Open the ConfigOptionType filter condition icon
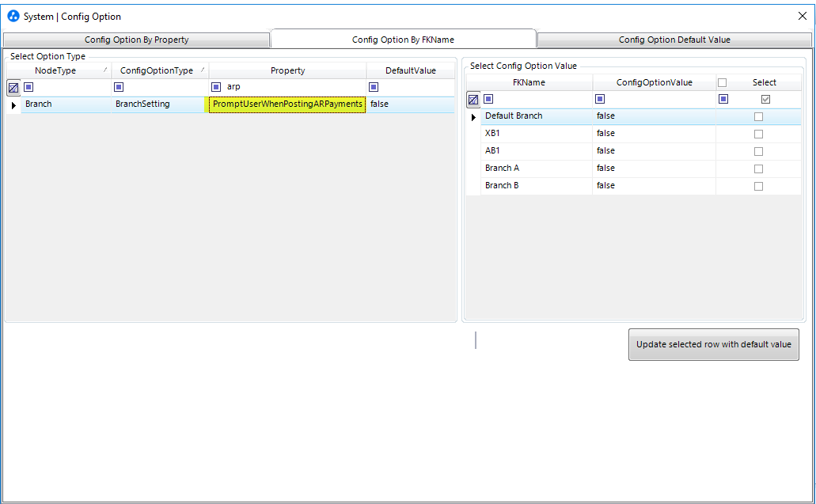 (119, 87)
